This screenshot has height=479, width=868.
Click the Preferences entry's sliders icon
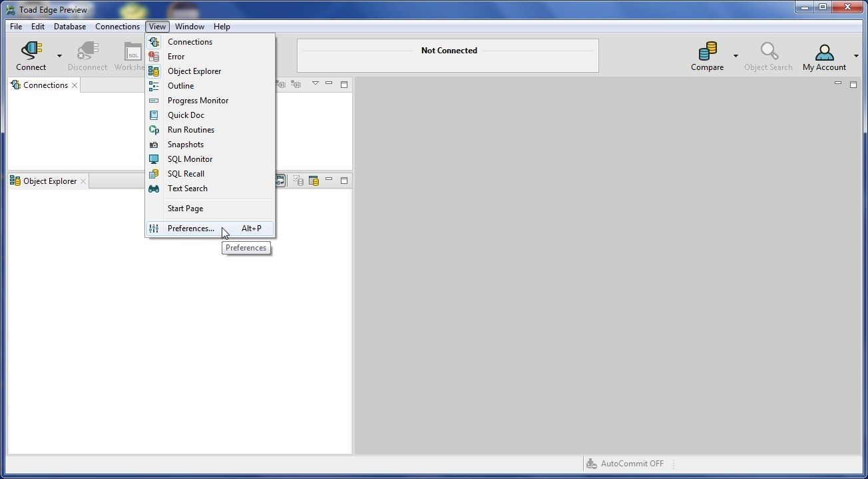point(154,229)
